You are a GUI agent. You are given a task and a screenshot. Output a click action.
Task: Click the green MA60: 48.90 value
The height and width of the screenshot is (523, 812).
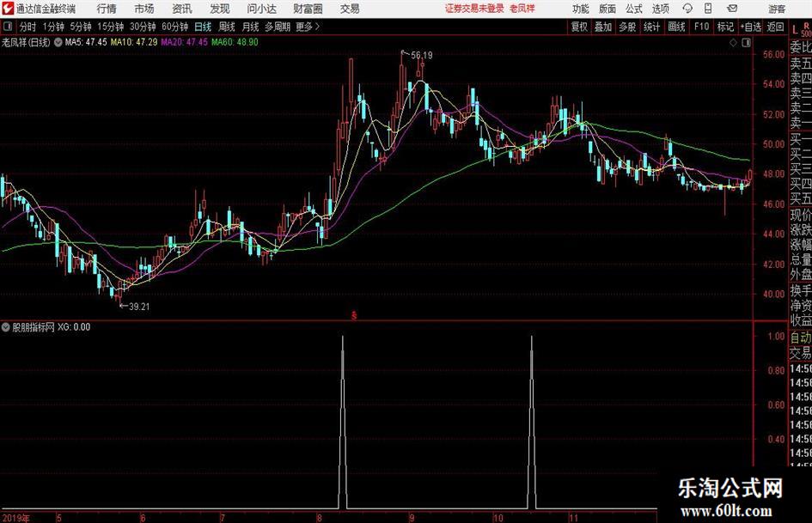pos(235,42)
